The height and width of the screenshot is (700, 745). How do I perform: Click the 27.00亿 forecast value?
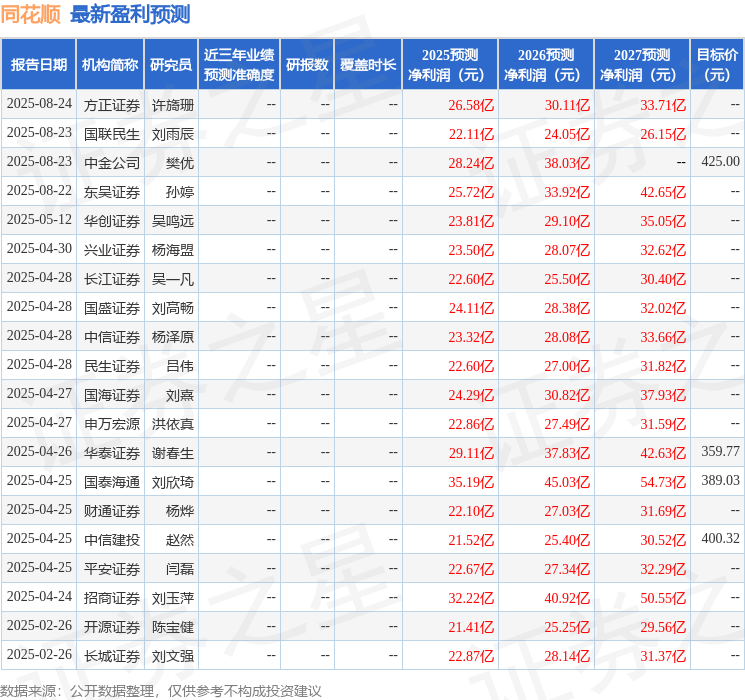567,366
